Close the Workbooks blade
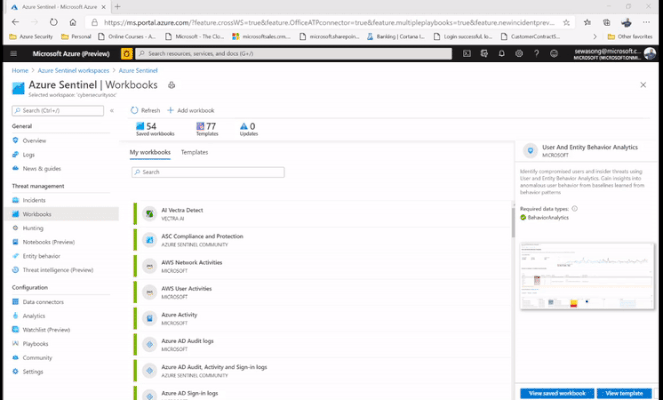 coord(643,85)
